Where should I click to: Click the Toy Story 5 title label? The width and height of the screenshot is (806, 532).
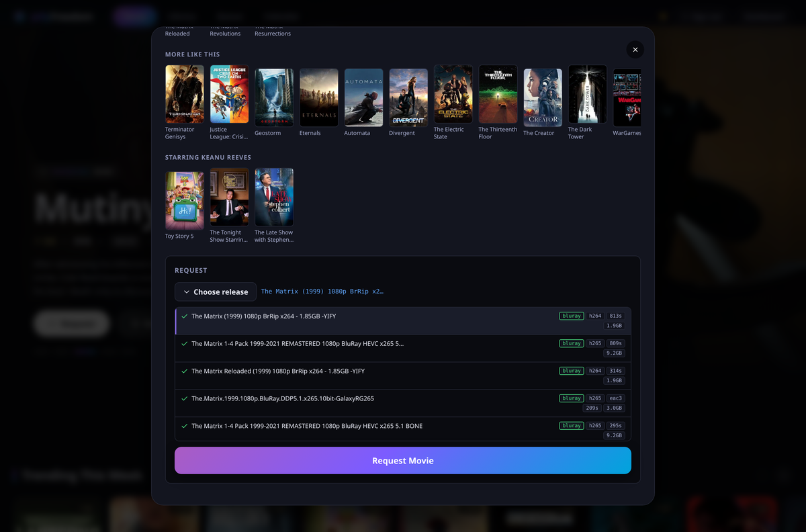(179, 236)
